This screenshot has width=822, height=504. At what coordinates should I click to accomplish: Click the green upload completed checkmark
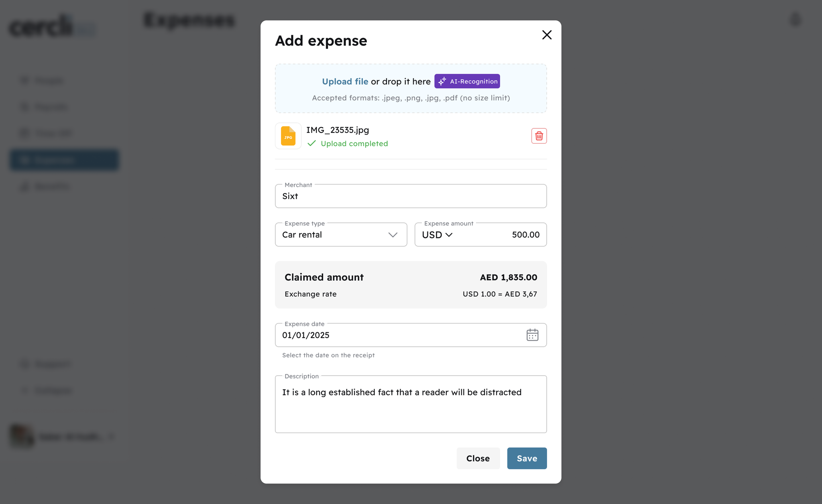[x=311, y=143]
